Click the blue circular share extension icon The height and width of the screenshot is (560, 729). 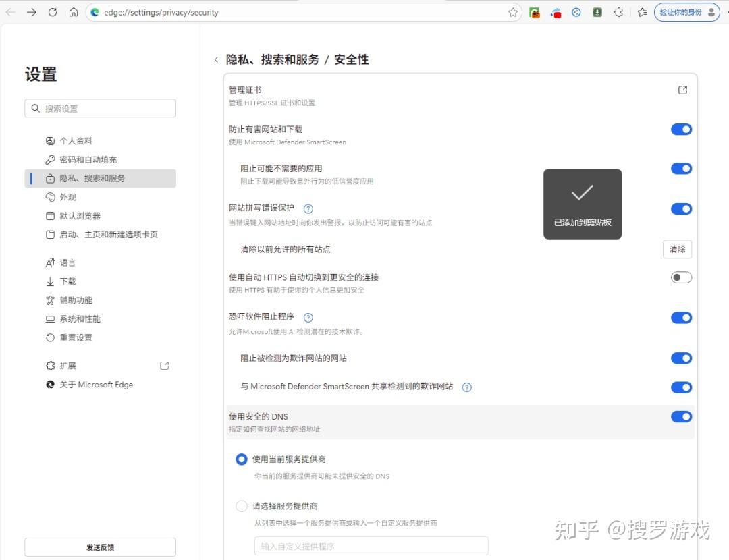pyautogui.click(x=576, y=13)
